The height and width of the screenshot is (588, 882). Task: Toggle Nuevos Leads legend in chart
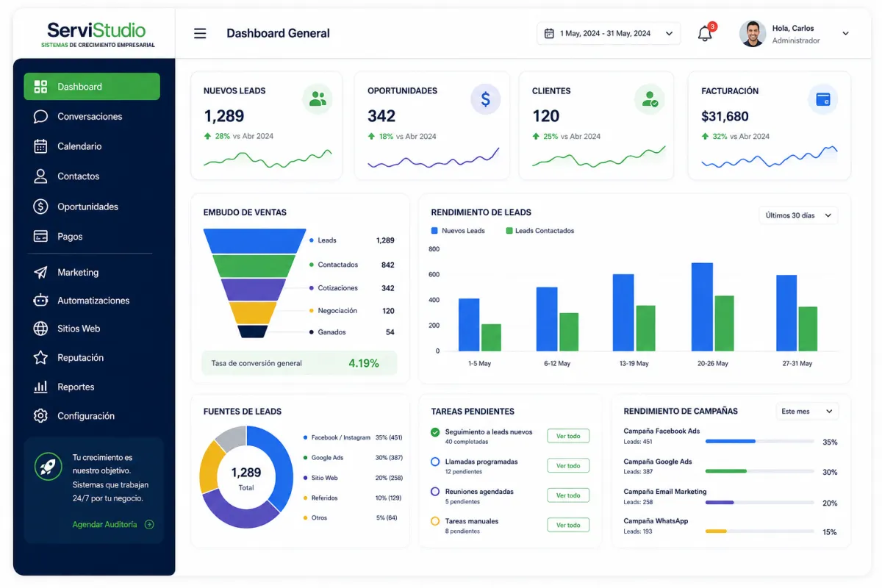(x=458, y=231)
